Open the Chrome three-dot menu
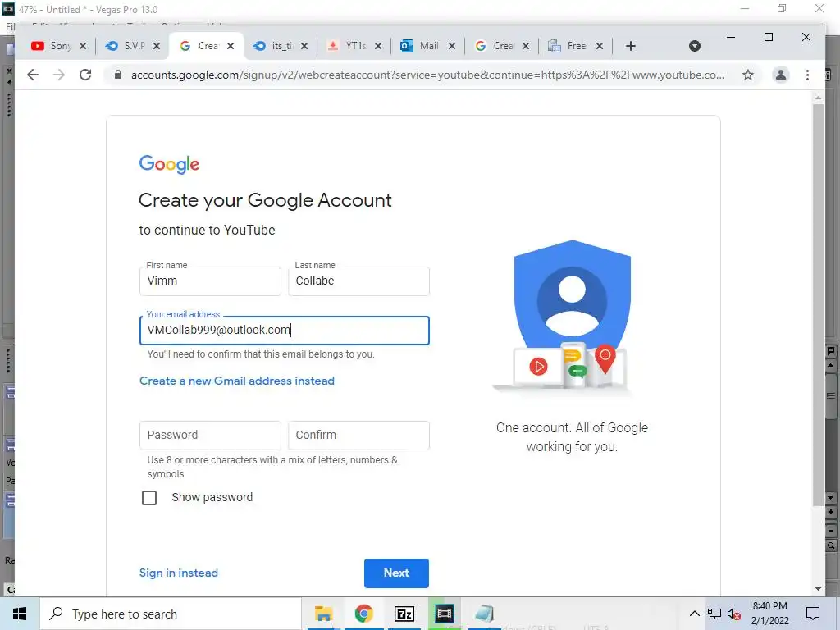Screen dimensions: 840x630 pos(807,75)
